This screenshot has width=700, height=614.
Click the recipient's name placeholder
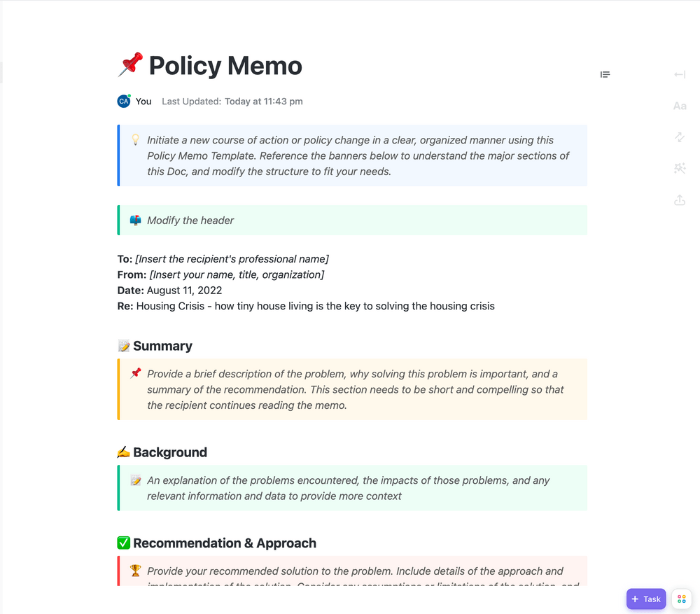point(232,259)
